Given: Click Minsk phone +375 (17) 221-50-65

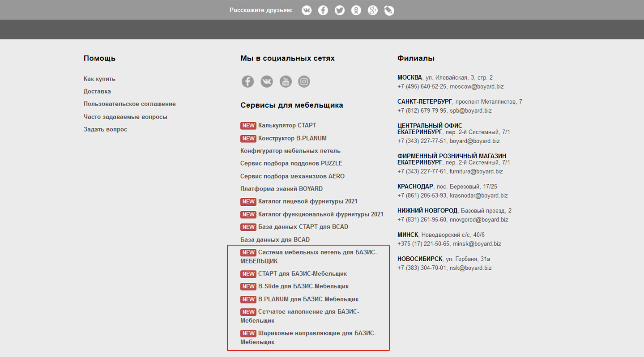Looking at the screenshot, I should click(x=423, y=244).
